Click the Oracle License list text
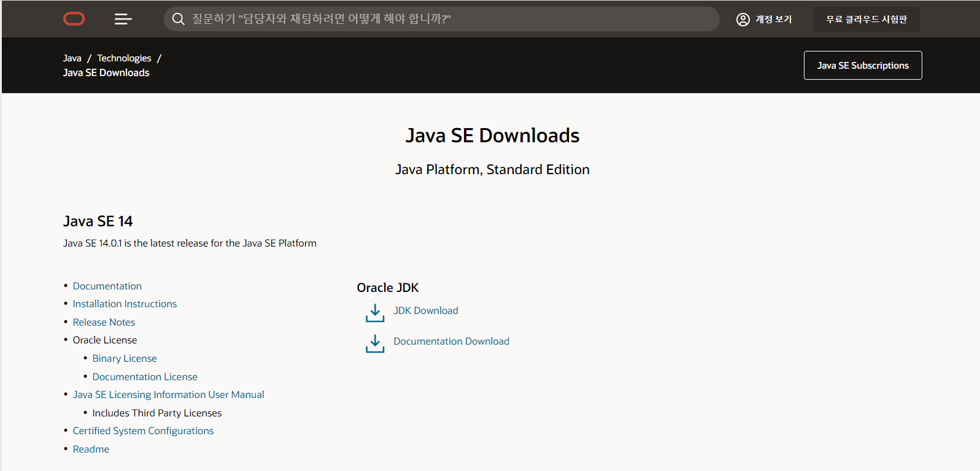 point(105,340)
